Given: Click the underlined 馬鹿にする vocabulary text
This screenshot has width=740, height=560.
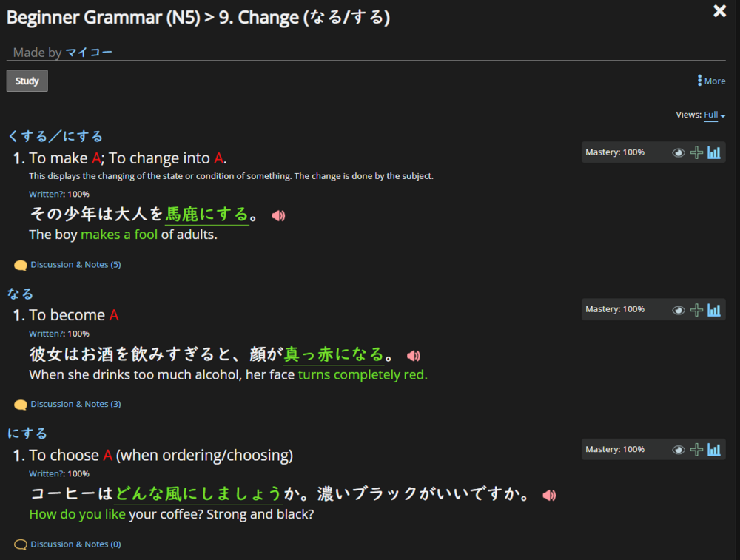Looking at the screenshot, I should tap(209, 214).
